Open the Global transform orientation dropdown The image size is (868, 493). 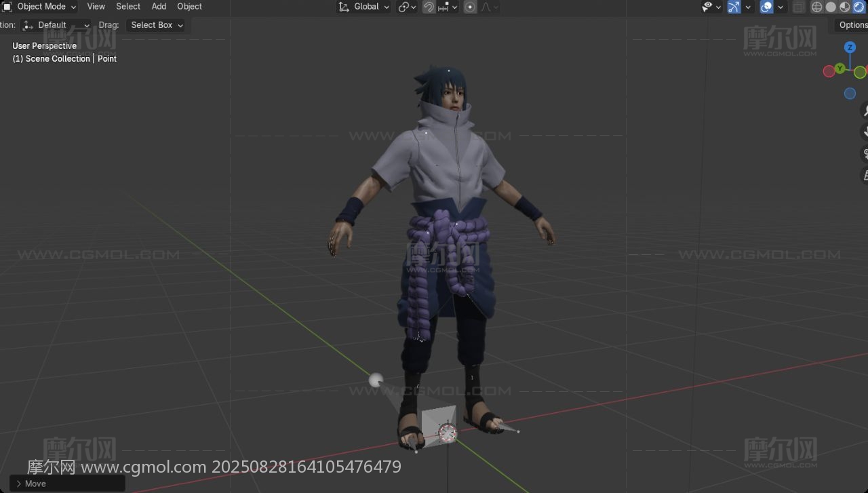click(x=364, y=7)
